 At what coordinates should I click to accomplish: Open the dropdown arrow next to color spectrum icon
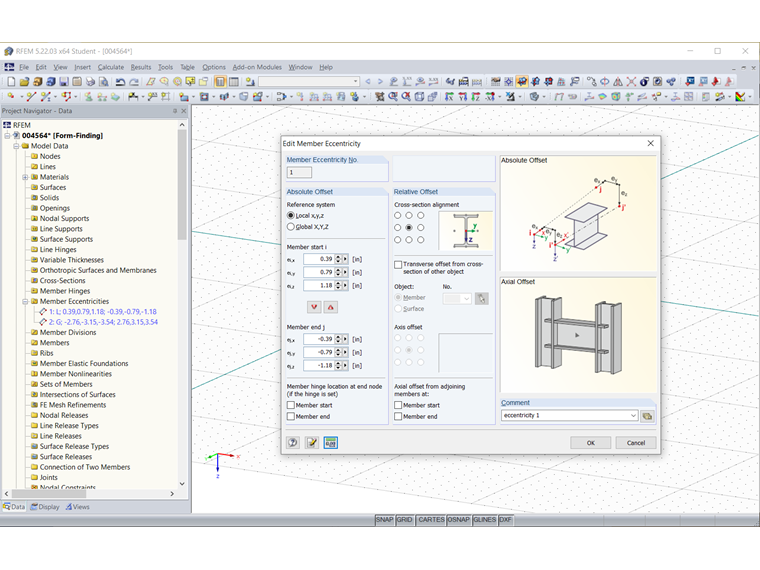point(750,96)
